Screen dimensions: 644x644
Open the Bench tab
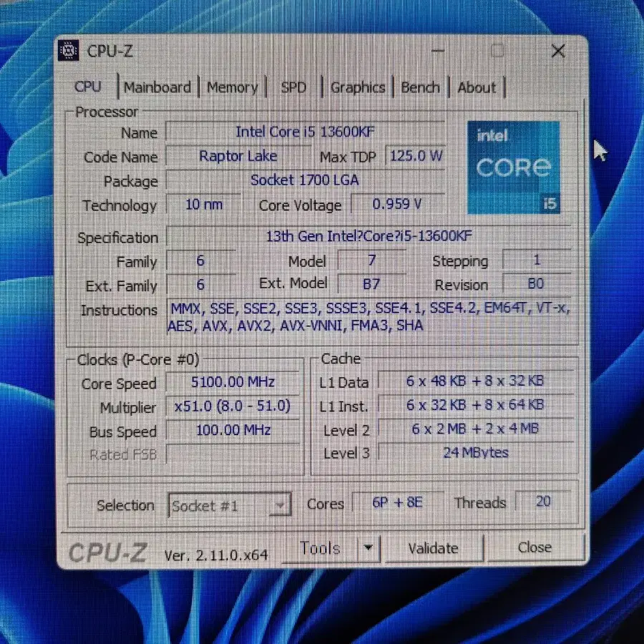(x=420, y=87)
